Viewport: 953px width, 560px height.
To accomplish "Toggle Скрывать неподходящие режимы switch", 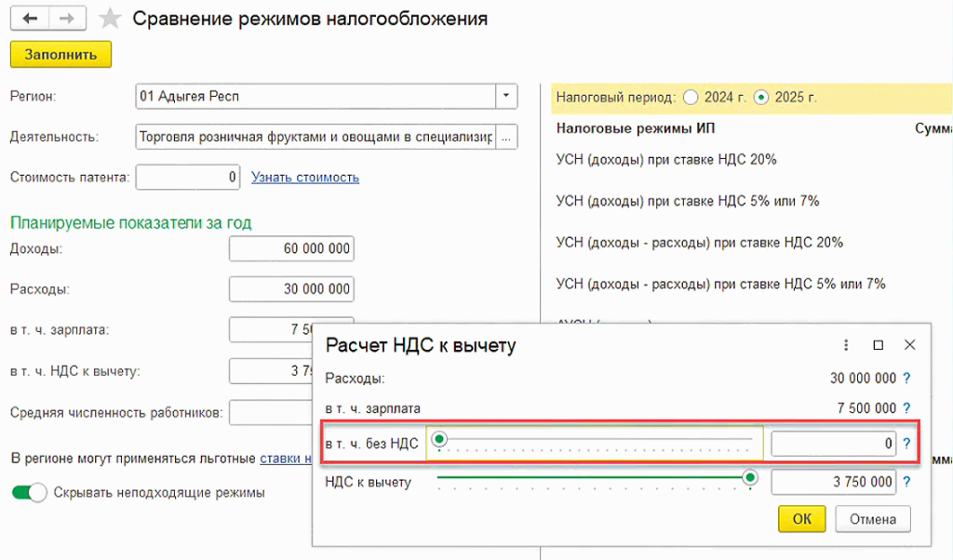I will pos(29,493).
